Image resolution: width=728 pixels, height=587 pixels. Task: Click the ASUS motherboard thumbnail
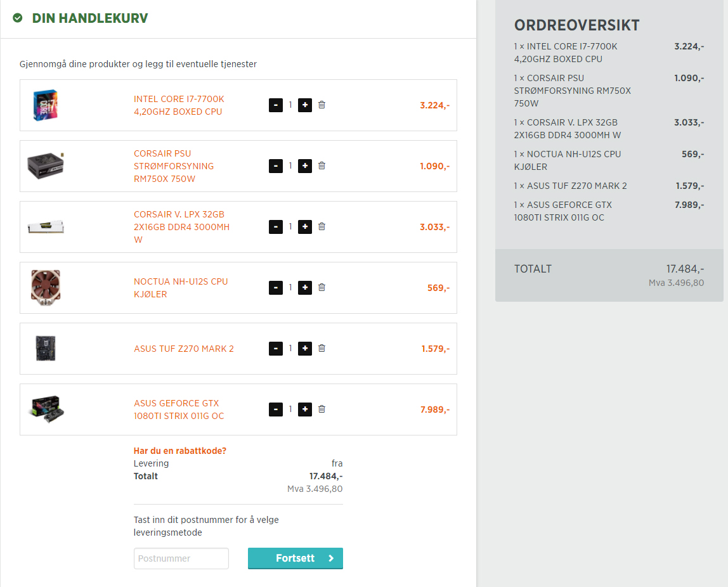pyautogui.click(x=46, y=349)
